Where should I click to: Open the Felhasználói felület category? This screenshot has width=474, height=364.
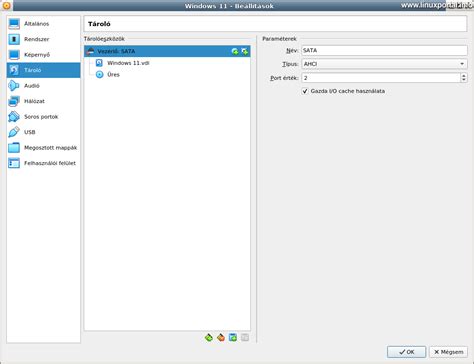click(x=43, y=163)
